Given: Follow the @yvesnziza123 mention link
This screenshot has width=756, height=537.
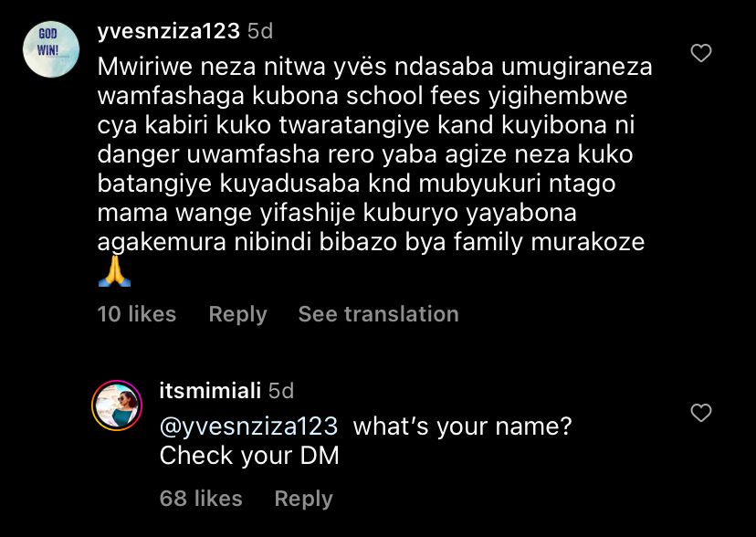Looking at the screenshot, I should tap(248, 426).
